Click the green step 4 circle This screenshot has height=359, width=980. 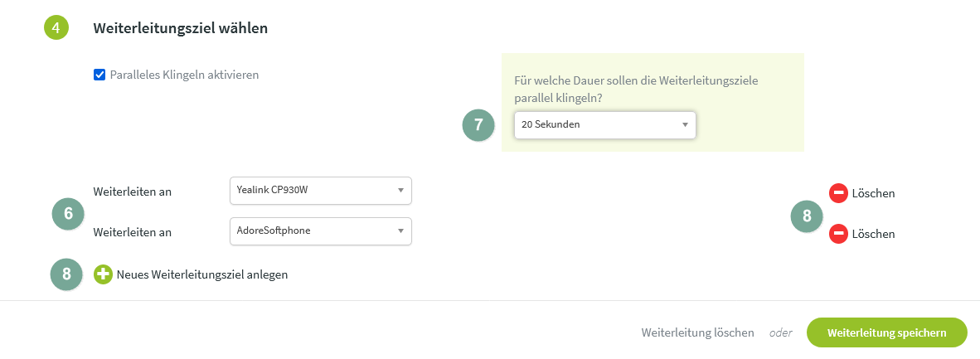coord(55,27)
